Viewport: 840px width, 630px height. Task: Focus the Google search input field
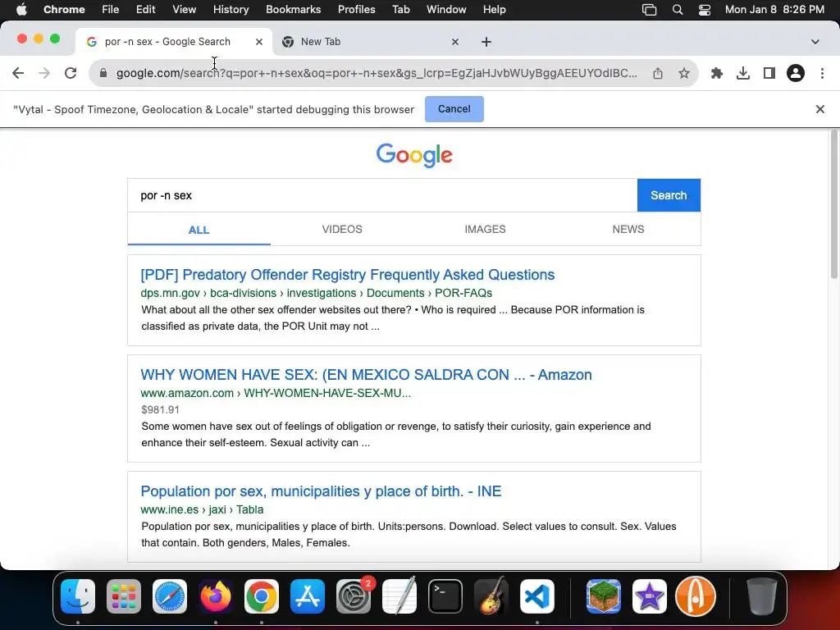tap(382, 195)
